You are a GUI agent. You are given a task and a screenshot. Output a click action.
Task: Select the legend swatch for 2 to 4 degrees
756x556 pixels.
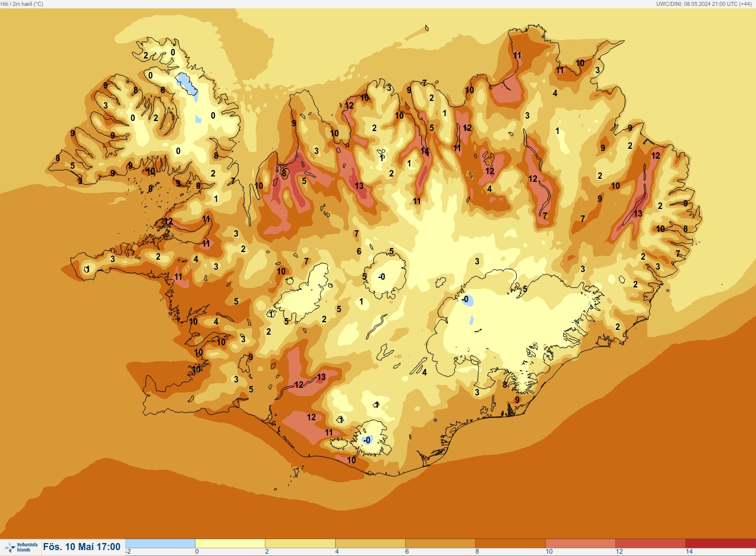300,543
